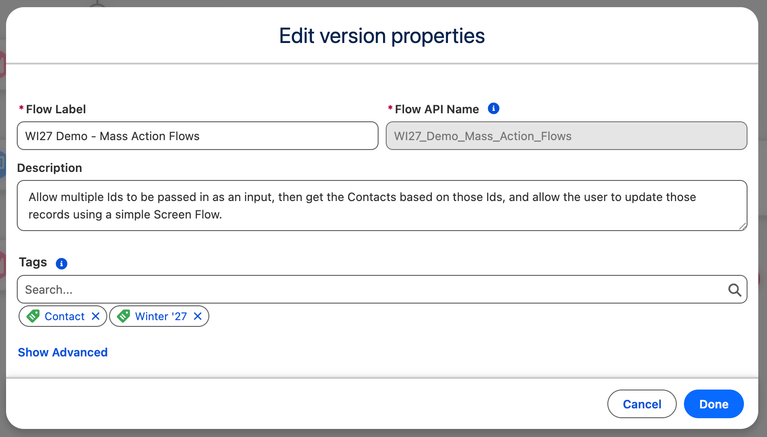
Task: Focus the Tags search box
Action: (x=382, y=290)
